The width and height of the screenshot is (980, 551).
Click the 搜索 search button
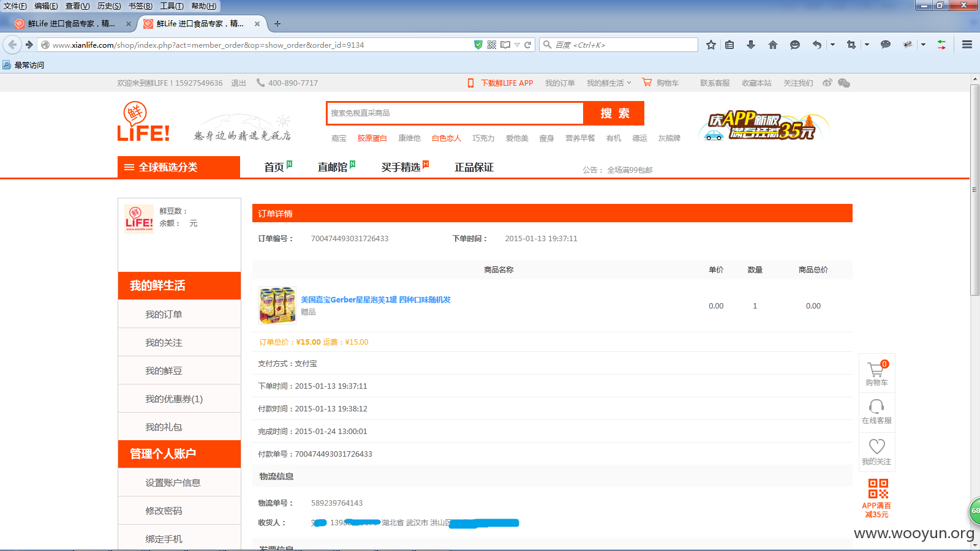[614, 113]
